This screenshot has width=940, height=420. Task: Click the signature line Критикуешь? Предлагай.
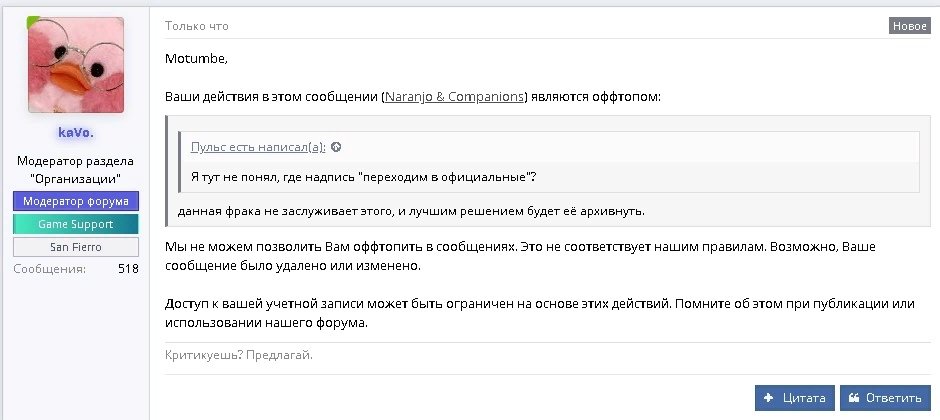pos(239,355)
